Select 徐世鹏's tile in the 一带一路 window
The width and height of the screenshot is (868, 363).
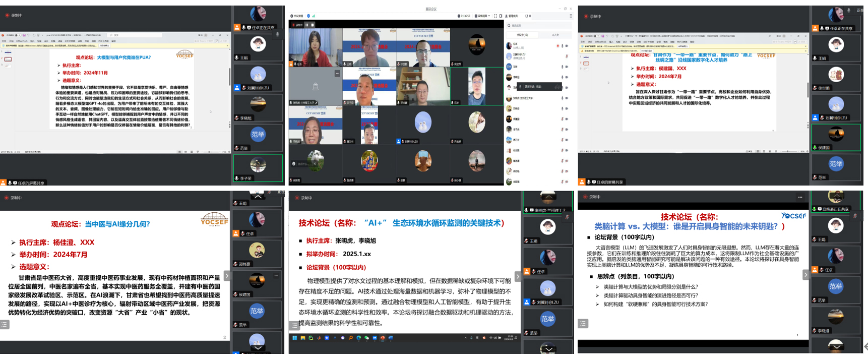tap(836, 77)
